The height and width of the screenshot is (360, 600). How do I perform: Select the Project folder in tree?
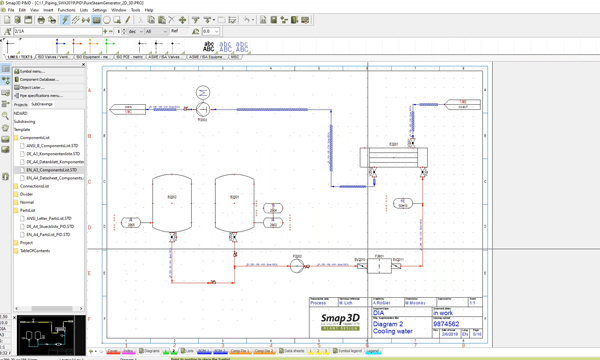(x=23, y=243)
